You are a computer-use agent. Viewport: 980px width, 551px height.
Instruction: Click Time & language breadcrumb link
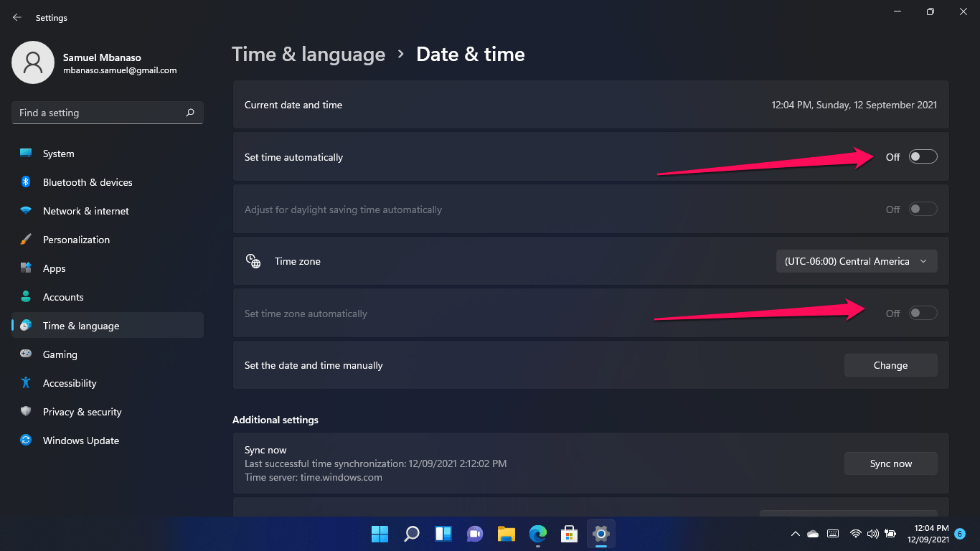point(308,55)
